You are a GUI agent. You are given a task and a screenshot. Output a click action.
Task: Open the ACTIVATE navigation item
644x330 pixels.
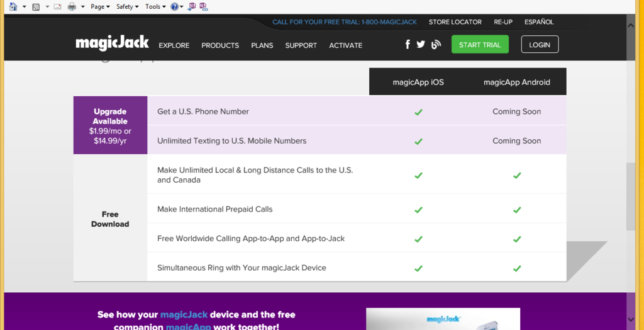click(346, 46)
